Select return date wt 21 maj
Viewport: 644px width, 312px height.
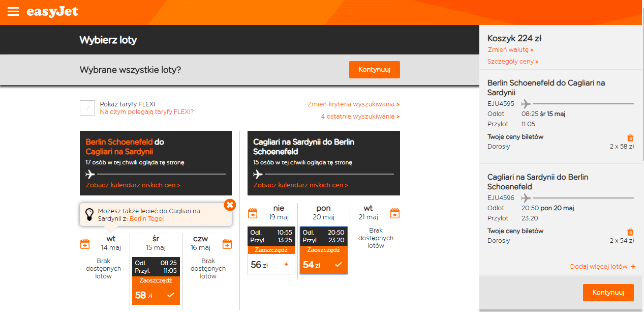[368, 212]
